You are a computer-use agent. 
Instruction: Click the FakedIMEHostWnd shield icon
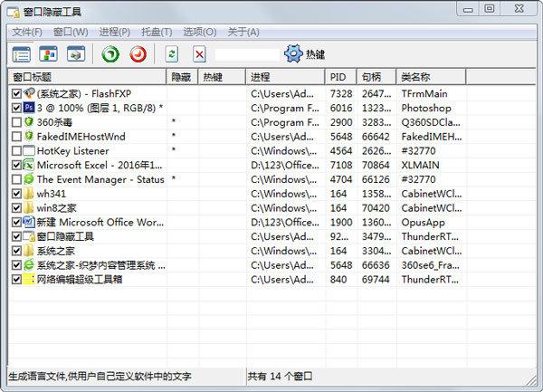pos(29,136)
